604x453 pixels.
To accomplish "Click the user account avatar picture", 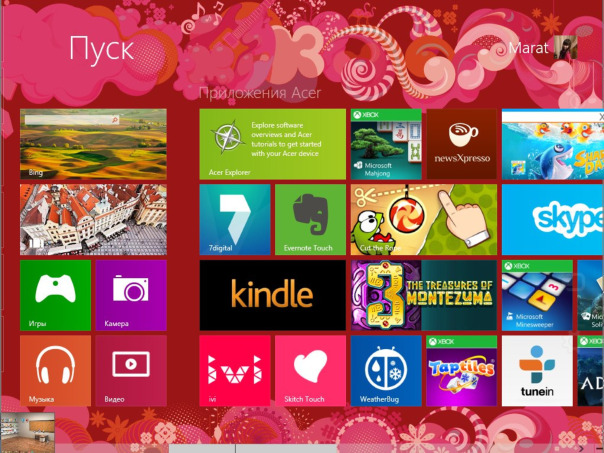I will click(x=565, y=47).
